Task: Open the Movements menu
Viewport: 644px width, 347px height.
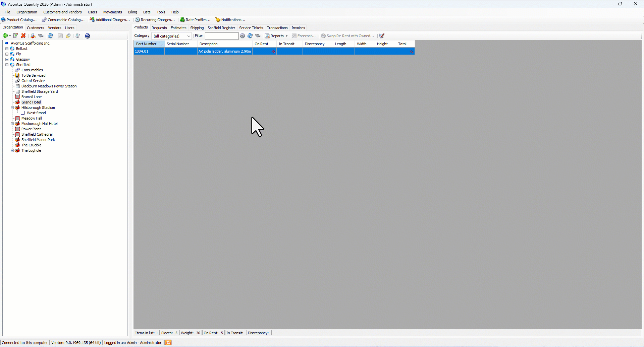Action: [x=113, y=12]
